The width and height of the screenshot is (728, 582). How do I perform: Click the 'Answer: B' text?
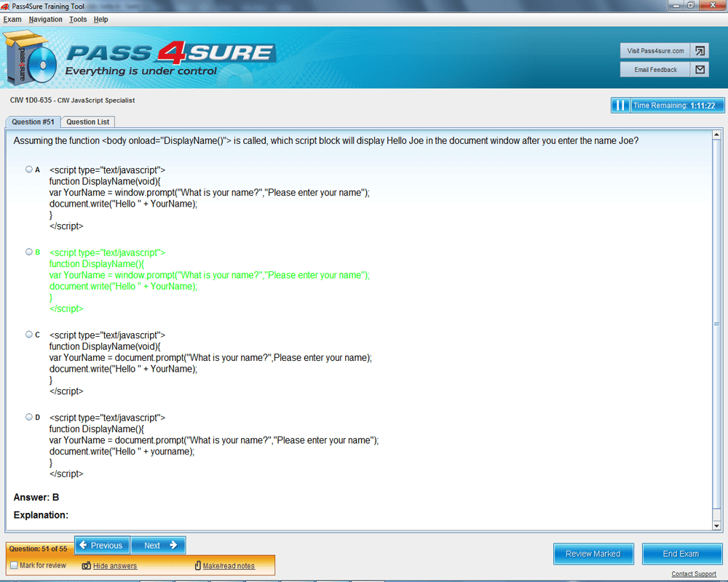point(36,497)
